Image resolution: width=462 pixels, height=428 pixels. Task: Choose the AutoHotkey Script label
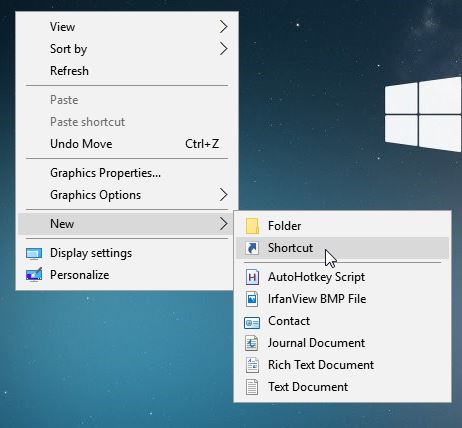(x=316, y=277)
